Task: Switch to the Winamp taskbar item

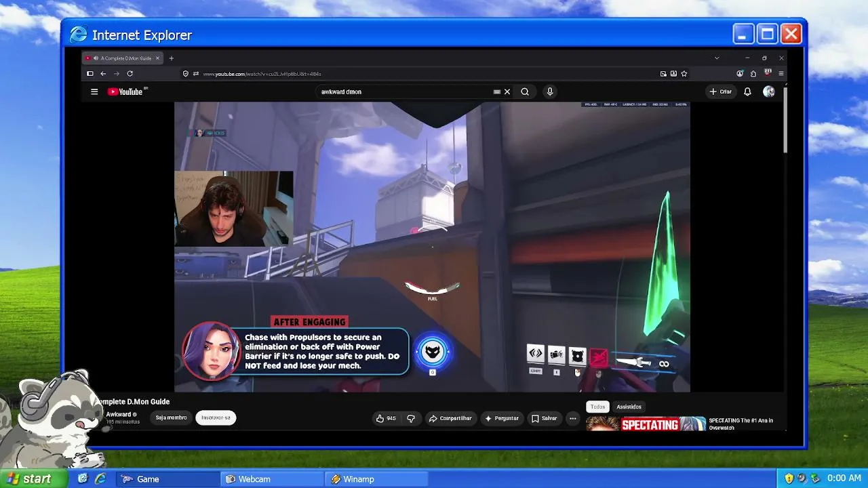Action: (x=377, y=479)
